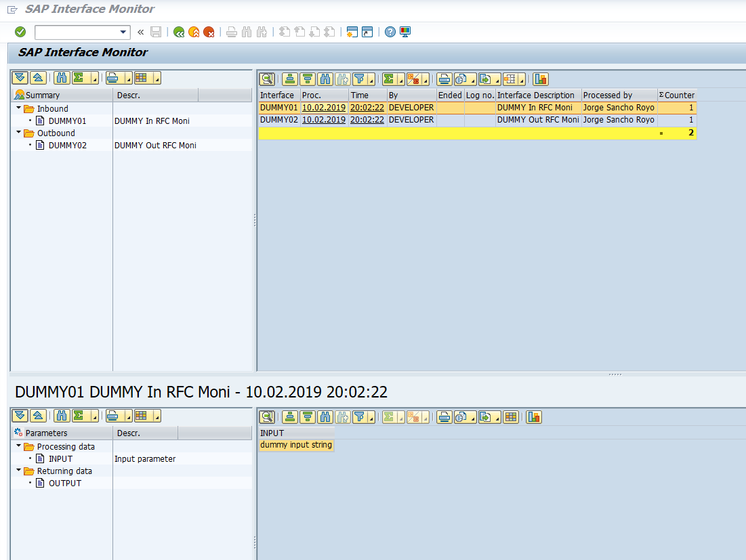Click Details magnifier in lower grid toolbar
Viewport: 746px width, 560px height.
tap(267, 417)
